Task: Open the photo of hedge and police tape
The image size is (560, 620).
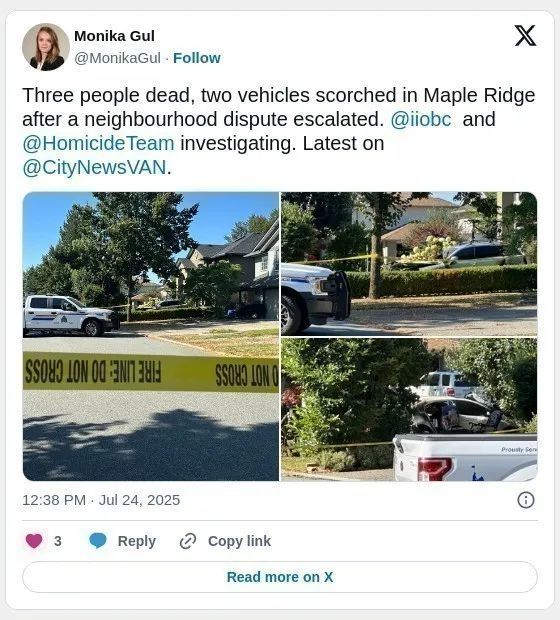Action: click(409, 264)
